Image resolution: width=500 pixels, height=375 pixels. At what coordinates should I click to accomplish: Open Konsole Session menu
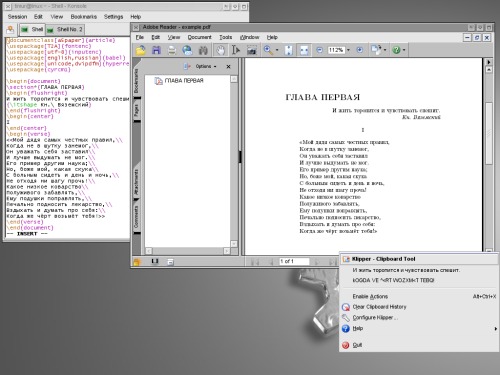click(17, 17)
